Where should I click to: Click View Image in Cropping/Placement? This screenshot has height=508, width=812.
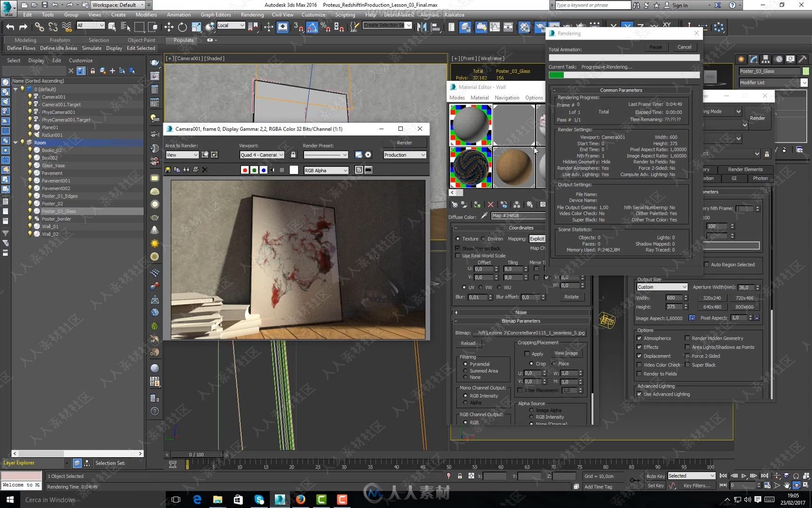click(566, 353)
